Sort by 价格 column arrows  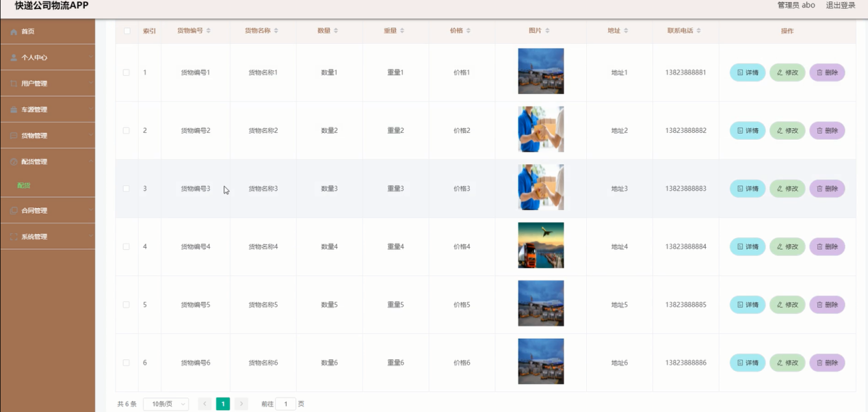(469, 31)
